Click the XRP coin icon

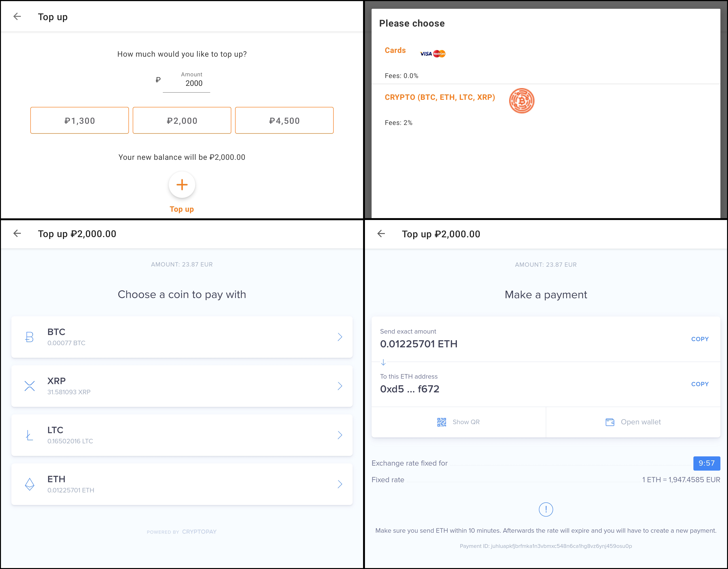30,386
